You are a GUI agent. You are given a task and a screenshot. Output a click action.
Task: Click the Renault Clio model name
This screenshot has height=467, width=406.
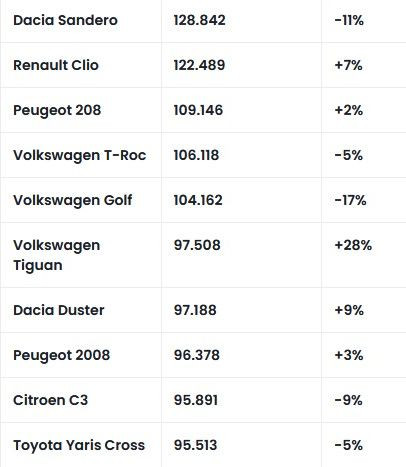pos(56,65)
